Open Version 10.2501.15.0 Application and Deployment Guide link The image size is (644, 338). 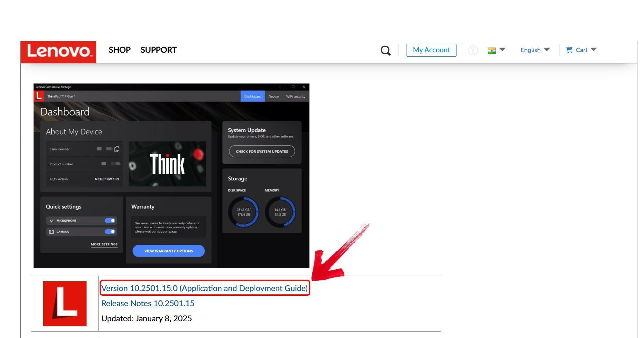tap(205, 288)
